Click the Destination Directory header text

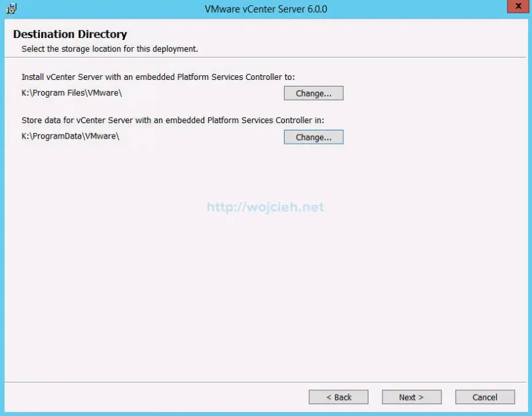pyautogui.click(x=70, y=34)
